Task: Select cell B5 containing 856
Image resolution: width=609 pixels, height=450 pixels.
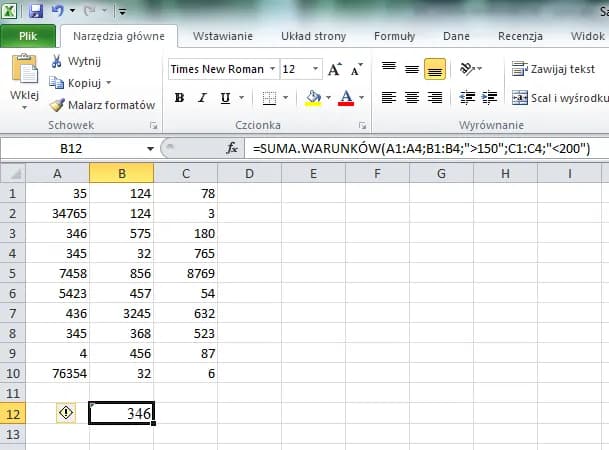Action: coord(121,273)
